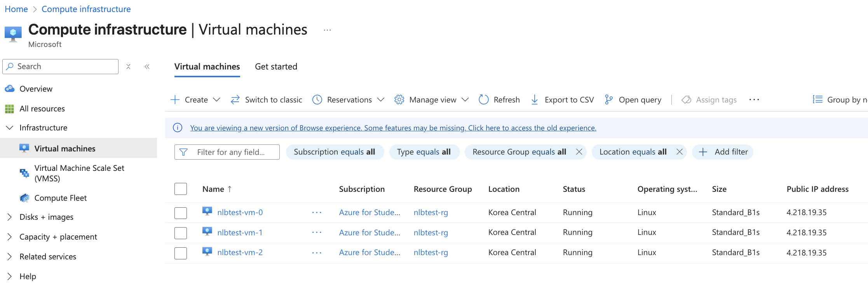Expand the Create dropdown arrow
868x292 pixels.
click(217, 100)
